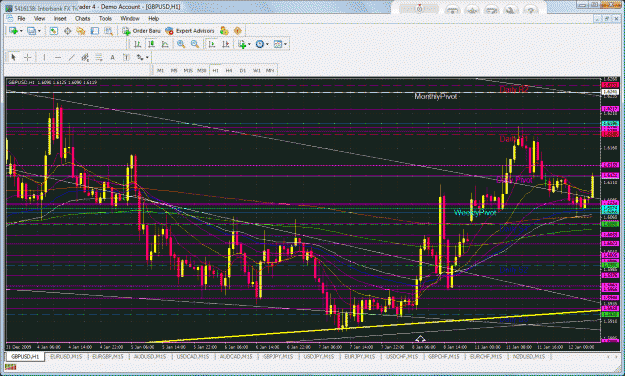Open the Tools menu
The image size is (625, 376).
pos(105,18)
